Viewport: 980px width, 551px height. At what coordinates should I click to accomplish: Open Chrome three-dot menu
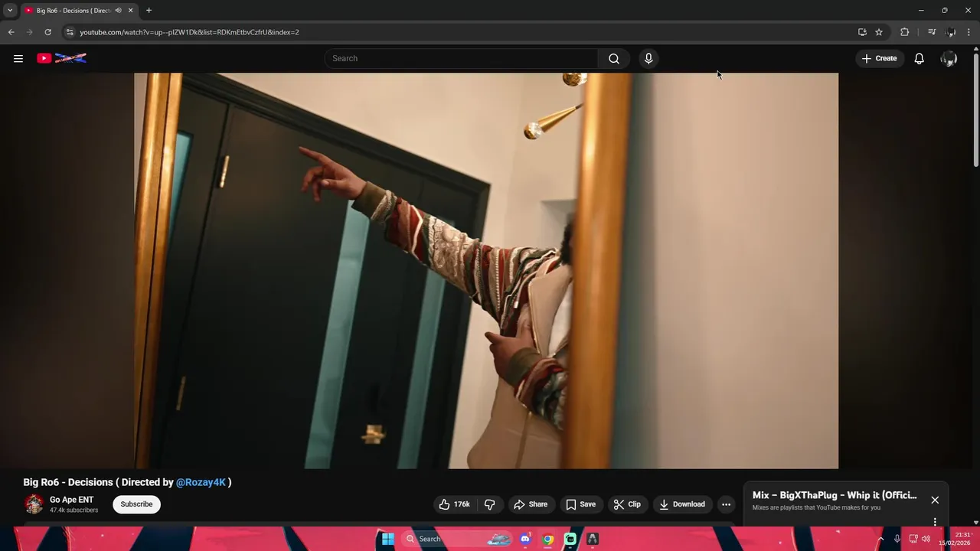coord(969,32)
